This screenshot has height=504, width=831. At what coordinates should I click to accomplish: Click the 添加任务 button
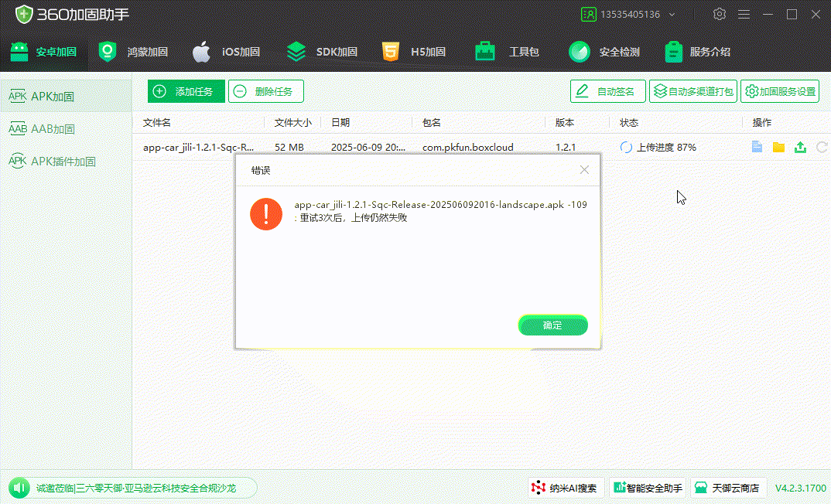pos(186,90)
